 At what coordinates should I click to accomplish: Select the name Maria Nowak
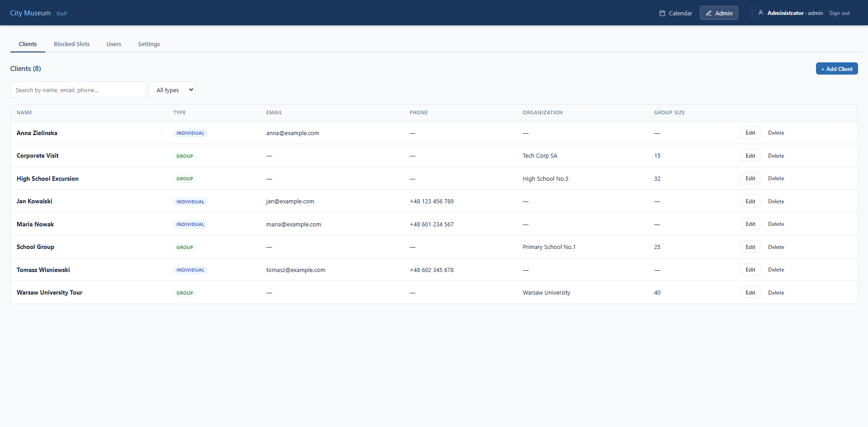click(x=35, y=224)
